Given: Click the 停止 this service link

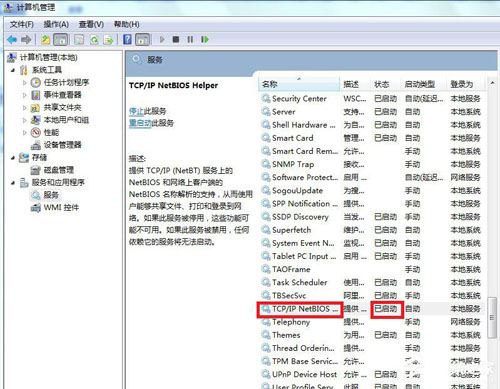Looking at the screenshot, I should (136, 111).
